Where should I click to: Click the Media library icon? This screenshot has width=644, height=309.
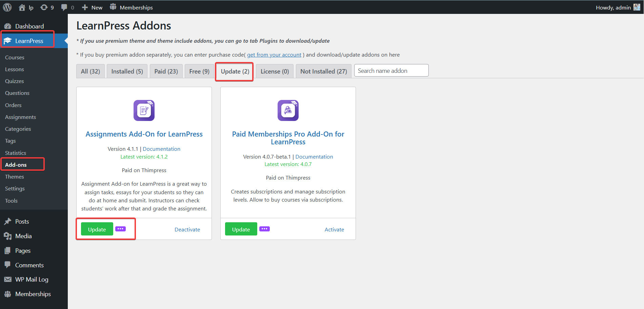pos(8,236)
